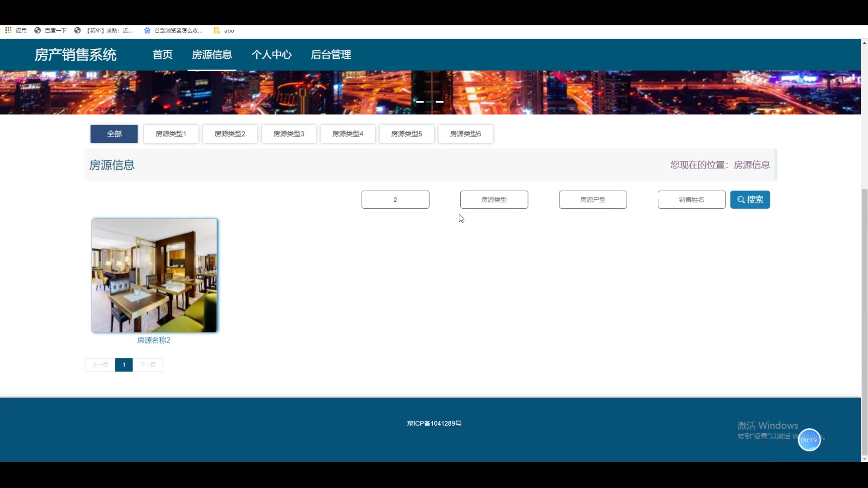Open the 个人中心 menu item

point(271,55)
